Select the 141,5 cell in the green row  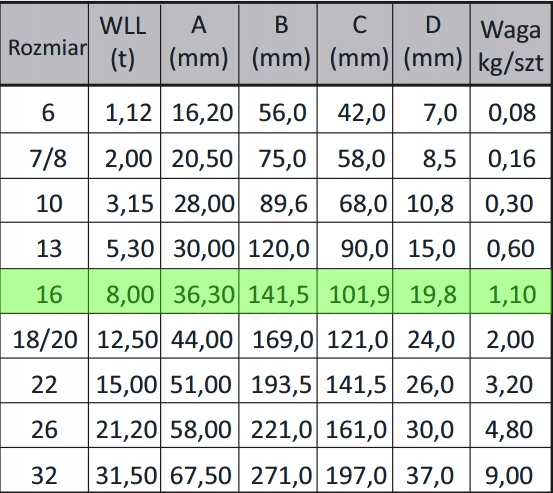[x=278, y=291]
